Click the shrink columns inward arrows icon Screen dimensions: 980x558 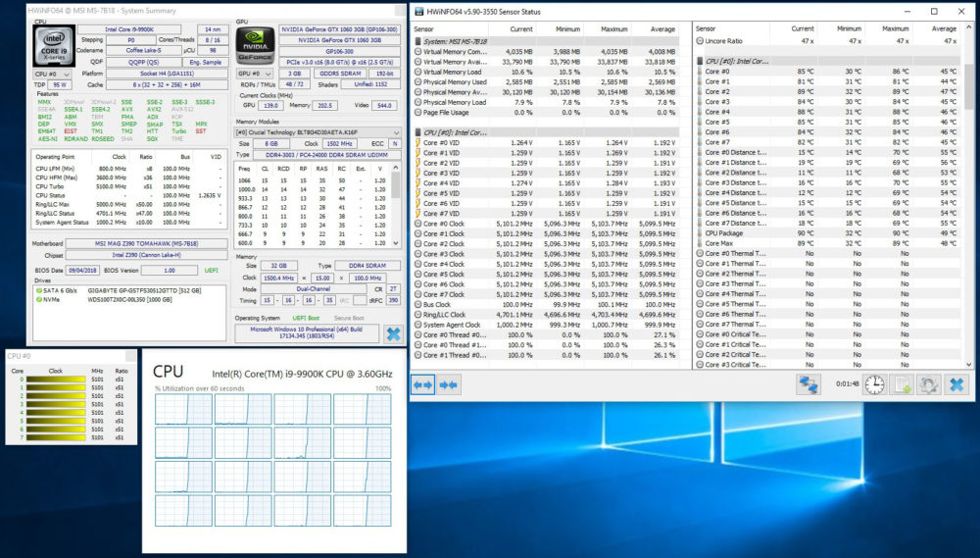[448, 384]
